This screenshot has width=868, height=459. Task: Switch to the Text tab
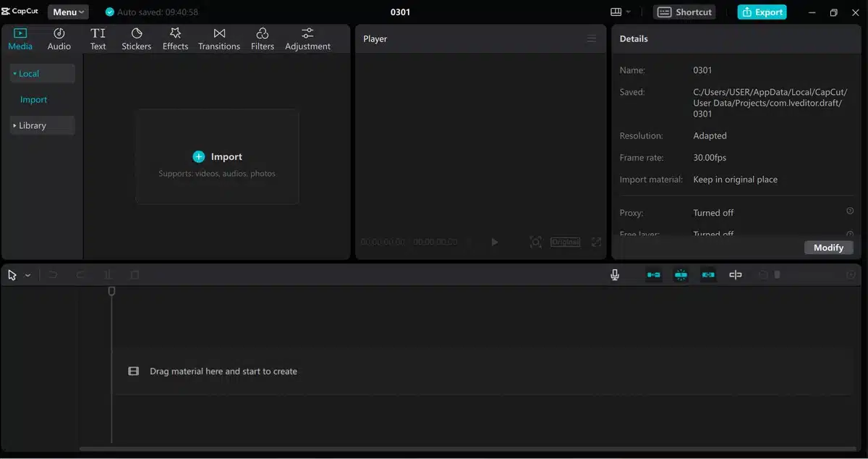pyautogui.click(x=98, y=39)
